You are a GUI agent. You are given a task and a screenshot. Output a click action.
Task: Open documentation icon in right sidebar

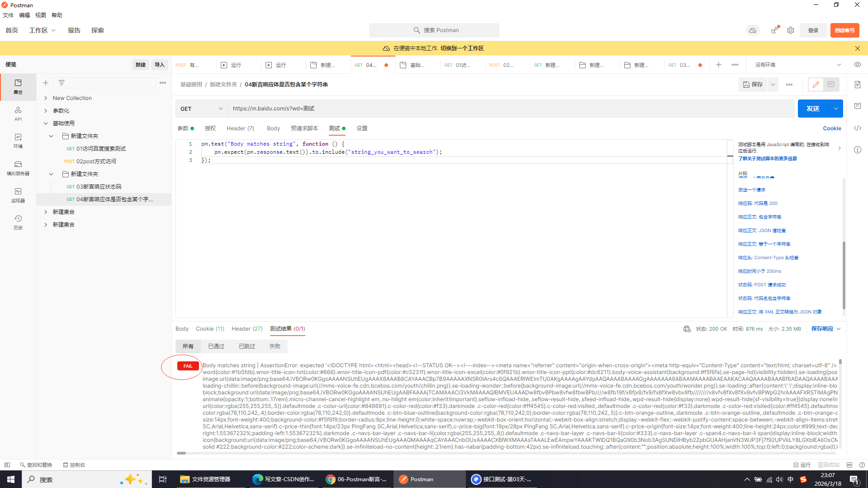858,85
